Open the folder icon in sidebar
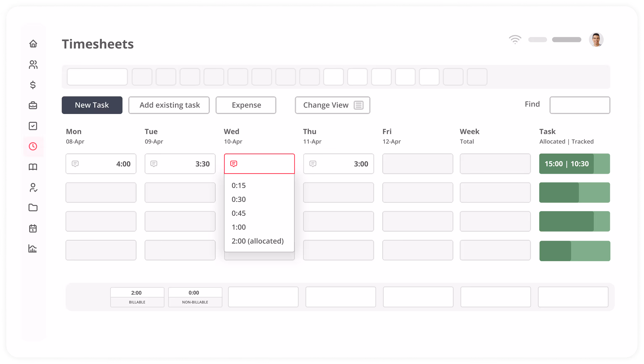The width and height of the screenshot is (644, 364). click(x=33, y=207)
